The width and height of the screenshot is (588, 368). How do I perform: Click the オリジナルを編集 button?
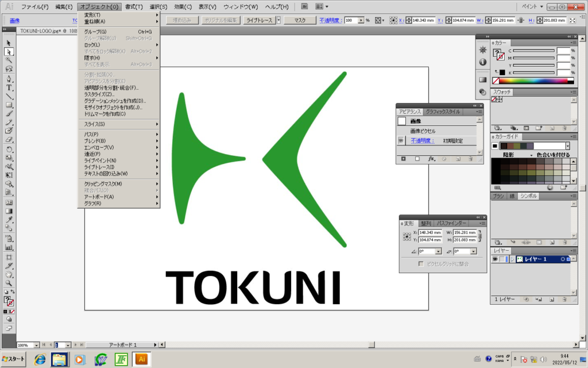click(220, 20)
